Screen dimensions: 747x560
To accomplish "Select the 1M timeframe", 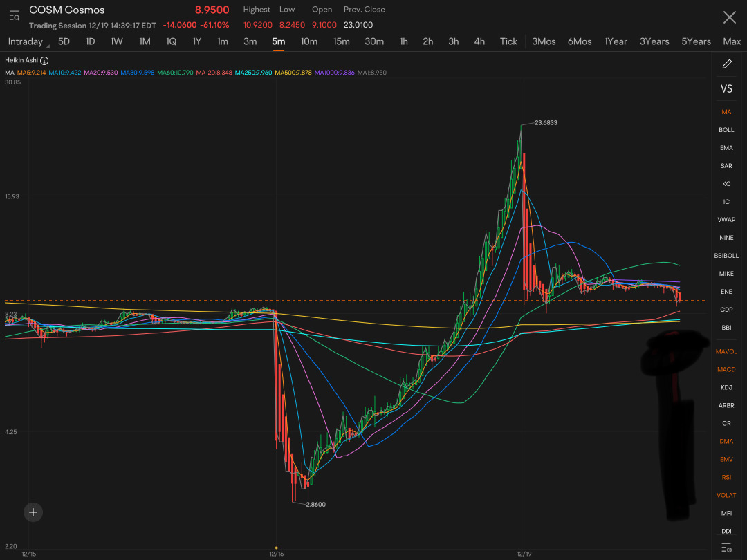I will (145, 41).
